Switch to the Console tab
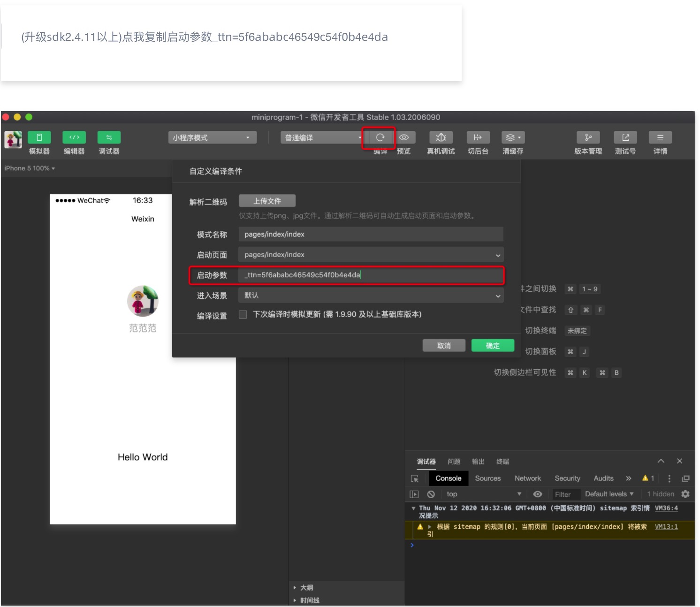Image resolution: width=700 pixels, height=607 pixels. pyautogui.click(x=449, y=478)
